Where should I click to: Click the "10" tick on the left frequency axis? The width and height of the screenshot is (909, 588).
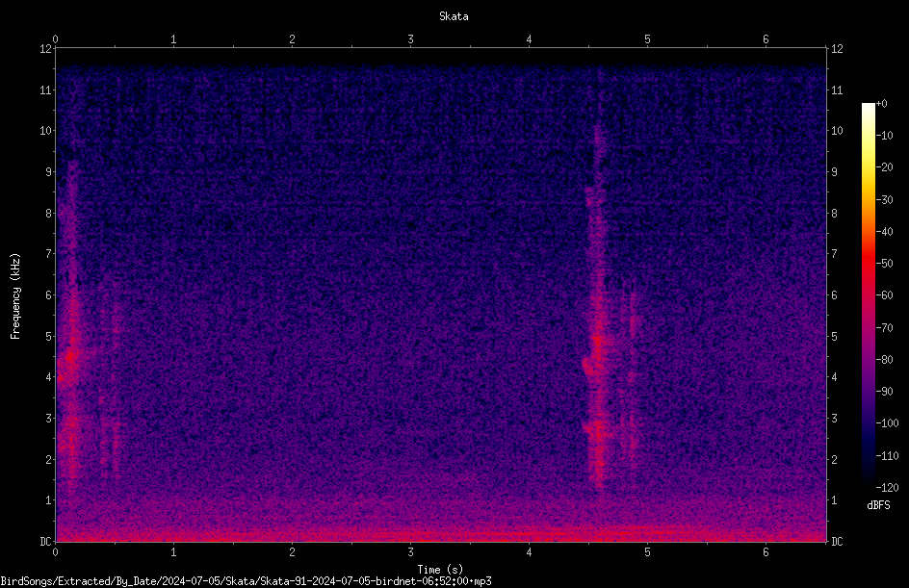click(45, 131)
